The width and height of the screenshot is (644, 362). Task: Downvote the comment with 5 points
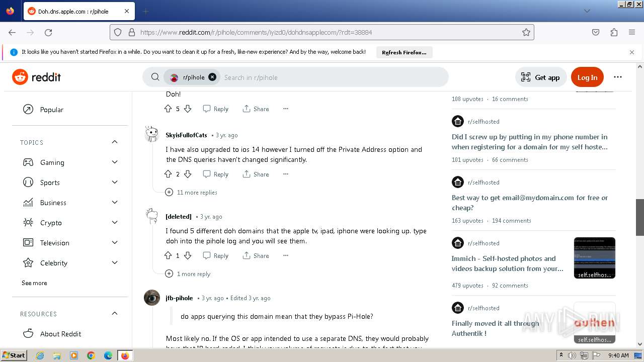(188, 109)
